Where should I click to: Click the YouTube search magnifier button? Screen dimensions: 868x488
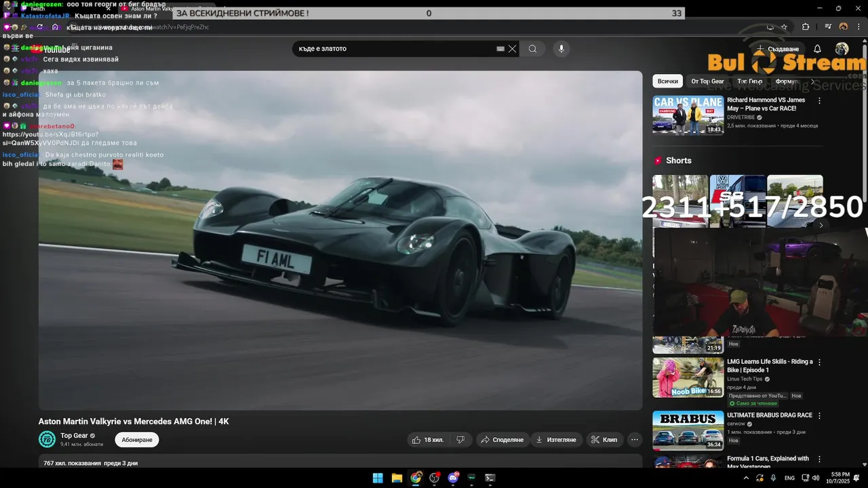(x=532, y=49)
